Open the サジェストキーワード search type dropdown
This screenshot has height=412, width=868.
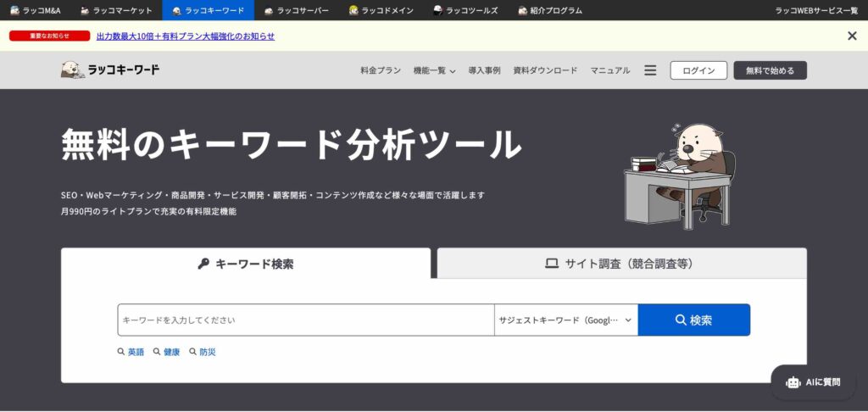click(x=565, y=320)
